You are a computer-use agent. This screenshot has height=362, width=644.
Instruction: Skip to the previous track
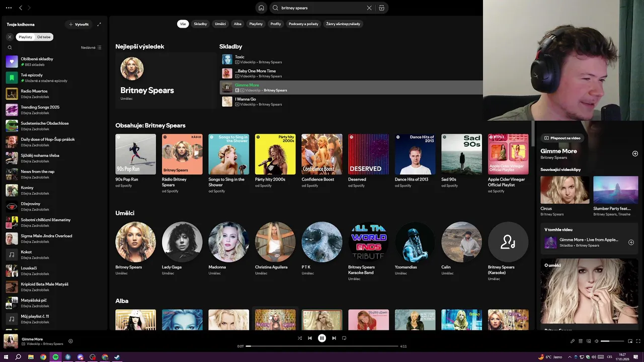[x=310, y=338]
